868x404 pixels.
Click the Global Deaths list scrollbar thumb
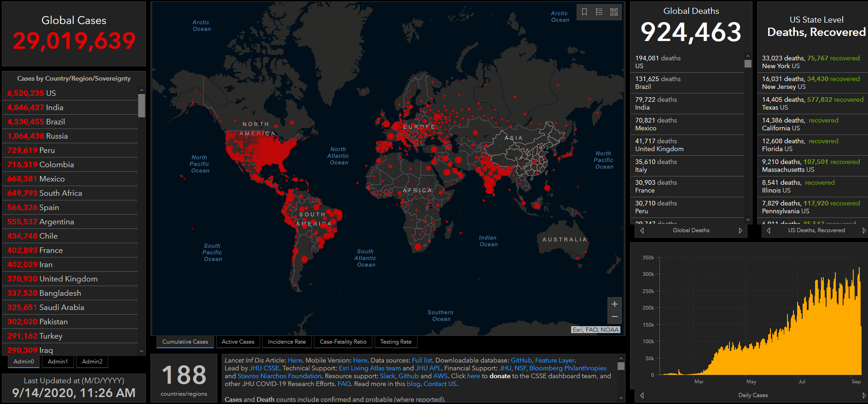tap(748, 64)
